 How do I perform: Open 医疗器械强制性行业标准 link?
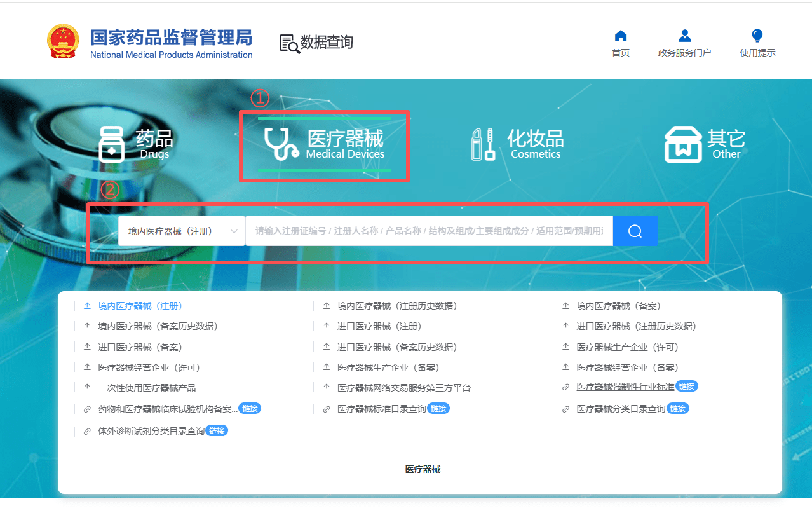tap(625, 387)
